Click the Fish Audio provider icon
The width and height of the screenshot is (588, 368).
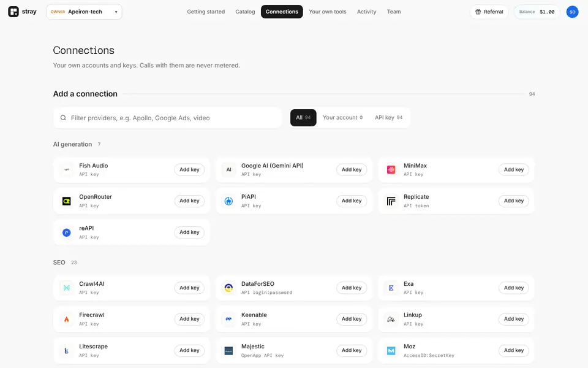coord(66,170)
